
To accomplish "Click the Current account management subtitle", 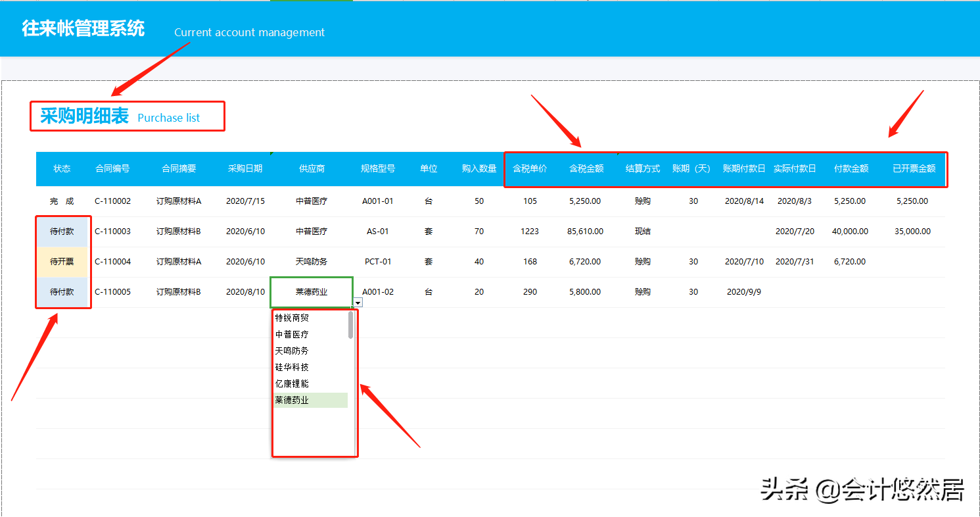I will (250, 32).
